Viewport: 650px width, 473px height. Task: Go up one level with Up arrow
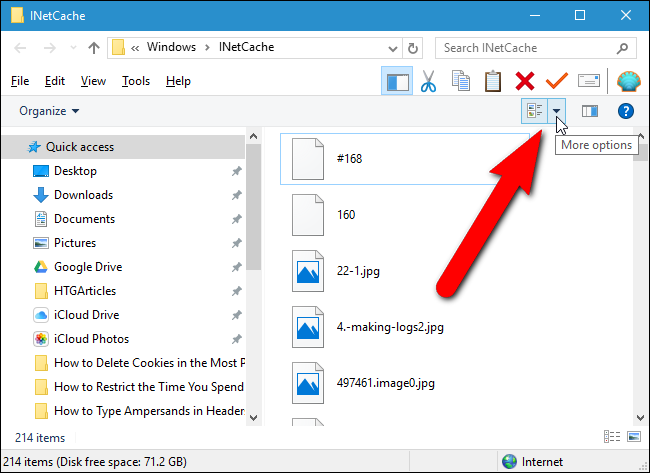pyautogui.click(x=94, y=48)
